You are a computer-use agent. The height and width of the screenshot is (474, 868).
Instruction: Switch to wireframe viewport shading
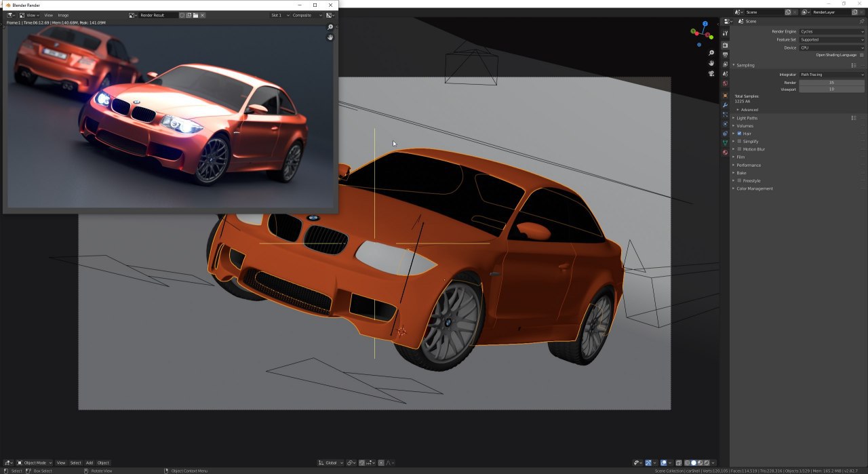(x=687, y=462)
